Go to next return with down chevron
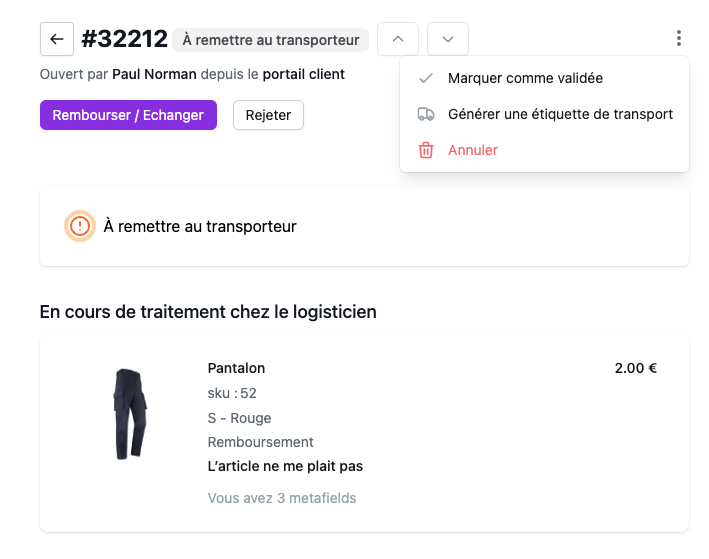Viewport: 709px width, 559px height. coord(448,39)
